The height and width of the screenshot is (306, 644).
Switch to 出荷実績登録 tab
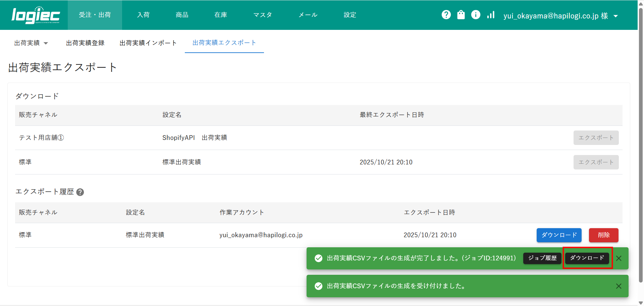coord(85,43)
